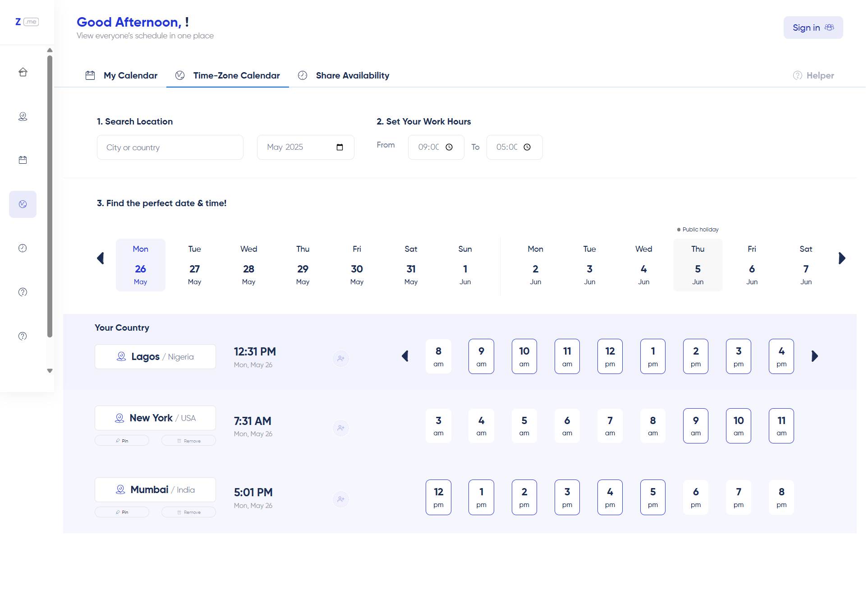Open the date picker calendar icon

[340, 147]
